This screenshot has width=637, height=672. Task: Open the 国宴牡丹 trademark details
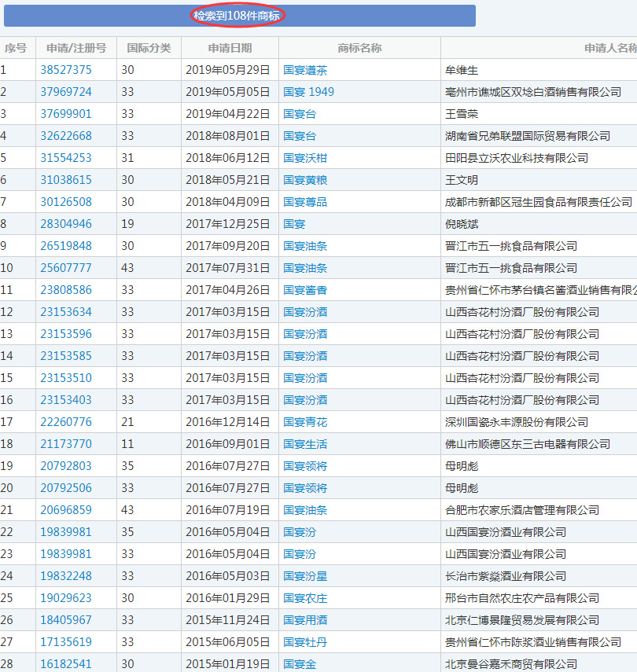[305, 642]
